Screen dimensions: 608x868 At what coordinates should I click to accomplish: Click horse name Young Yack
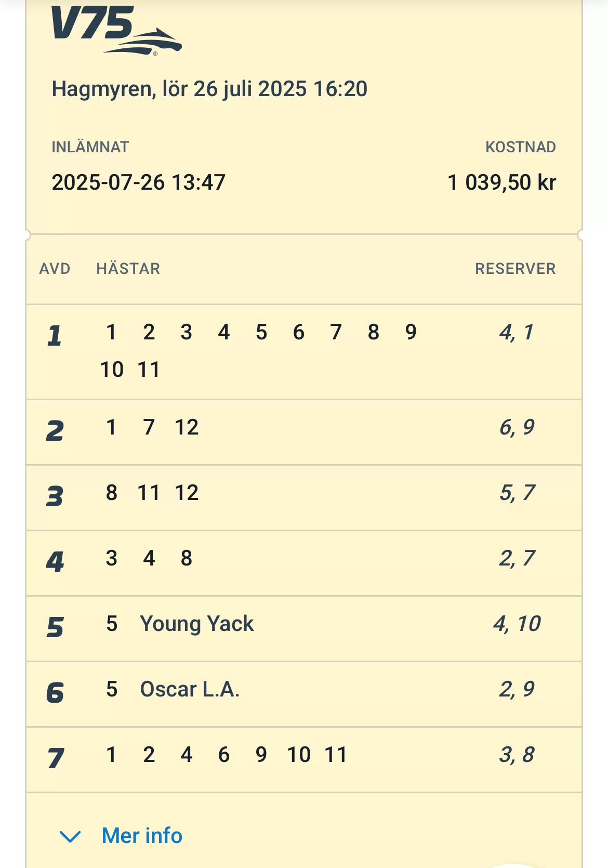(197, 624)
